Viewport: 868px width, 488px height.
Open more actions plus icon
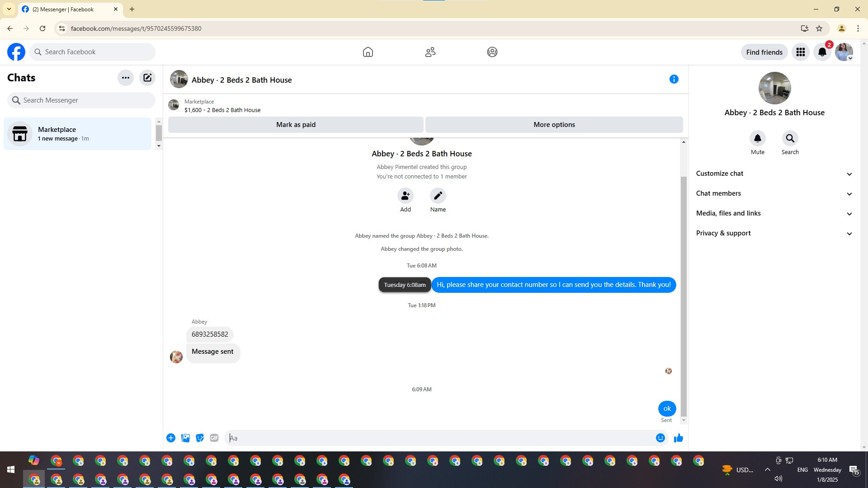pos(171,438)
